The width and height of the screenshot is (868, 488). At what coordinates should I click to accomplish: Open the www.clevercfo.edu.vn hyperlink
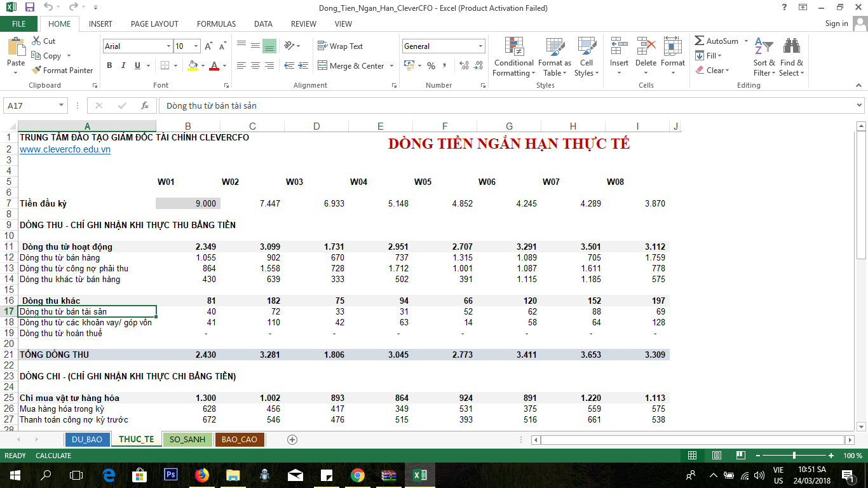point(65,149)
